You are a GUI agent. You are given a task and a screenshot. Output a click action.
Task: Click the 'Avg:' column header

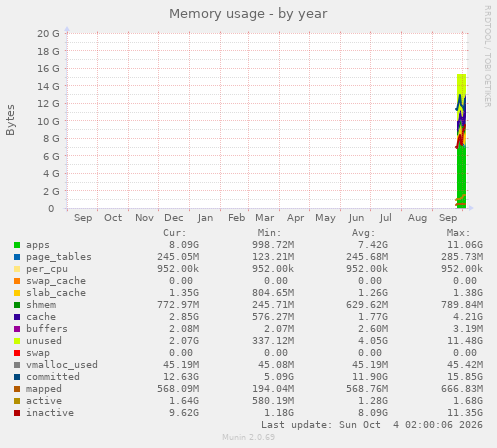coord(364,233)
